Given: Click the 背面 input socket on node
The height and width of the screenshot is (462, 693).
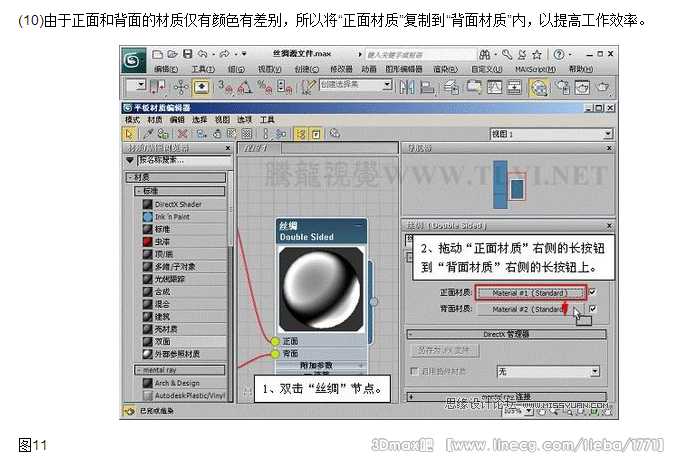Looking at the screenshot, I should coord(275,354).
